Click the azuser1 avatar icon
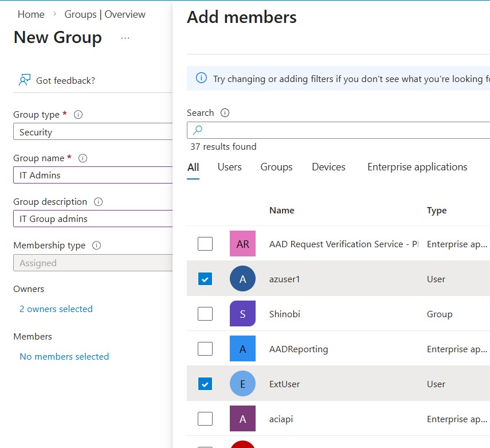The height and width of the screenshot is (448, 490). coord(242,279)
